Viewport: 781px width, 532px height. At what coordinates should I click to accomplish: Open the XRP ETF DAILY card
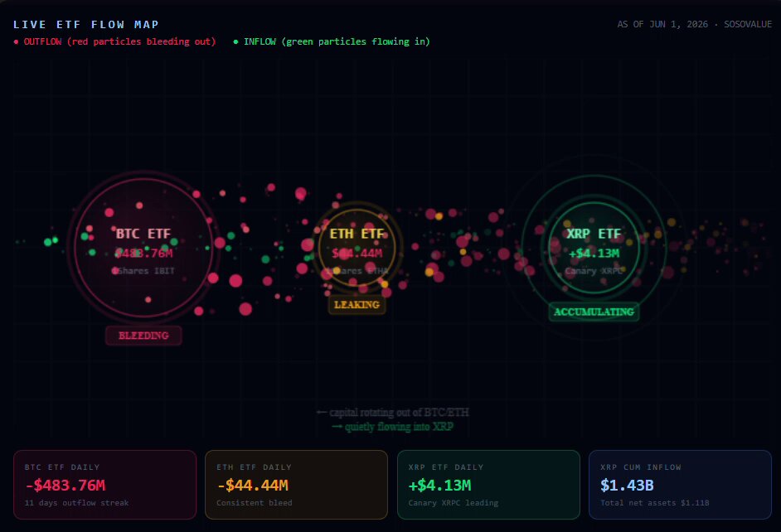tap(488, 485)
